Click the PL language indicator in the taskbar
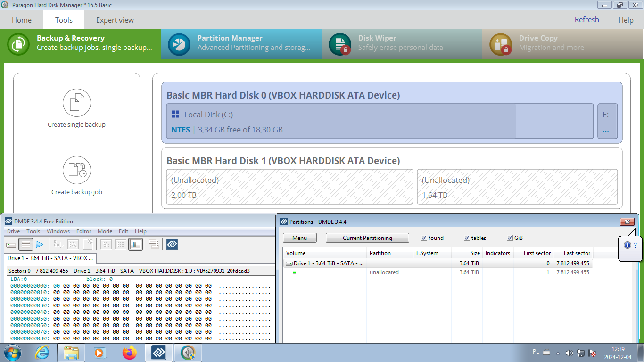This screenshot has width=644, height=362. (x=536, y=352)
